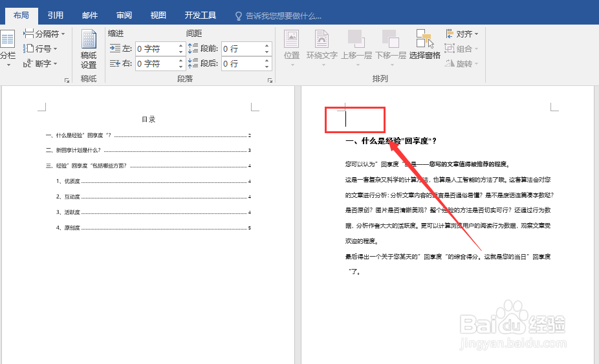
Task: Decrease right indent with down stepper
Action: click(x=180, y=67)
